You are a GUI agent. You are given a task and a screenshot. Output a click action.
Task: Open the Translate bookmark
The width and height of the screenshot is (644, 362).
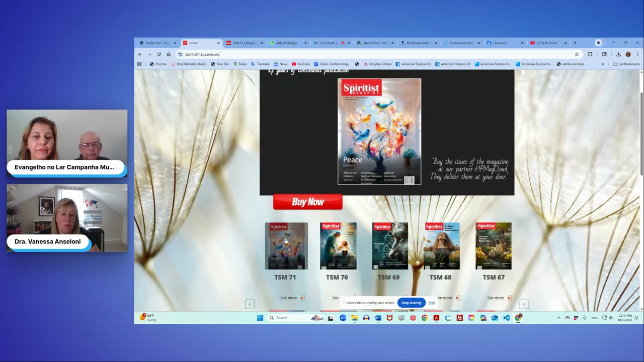[x=260, y=64]
